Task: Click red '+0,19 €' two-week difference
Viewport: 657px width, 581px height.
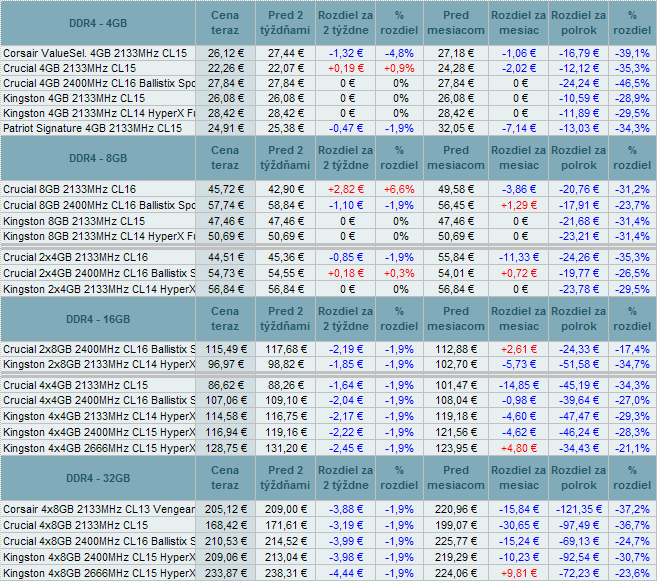Action: [346, 68]
